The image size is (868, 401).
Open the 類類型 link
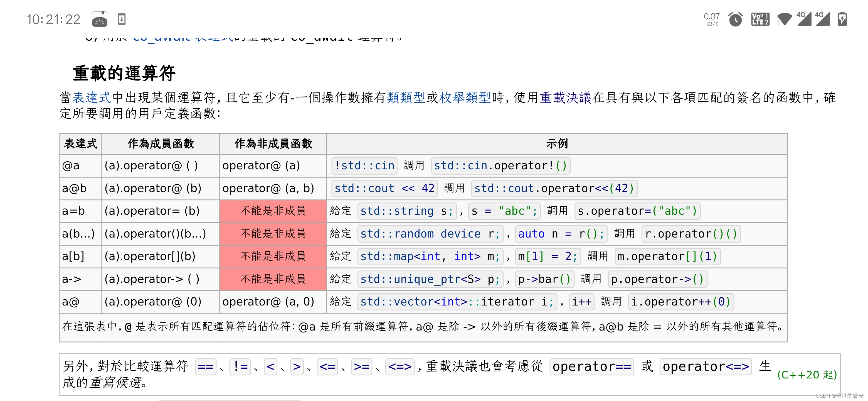tap(406, 97)
